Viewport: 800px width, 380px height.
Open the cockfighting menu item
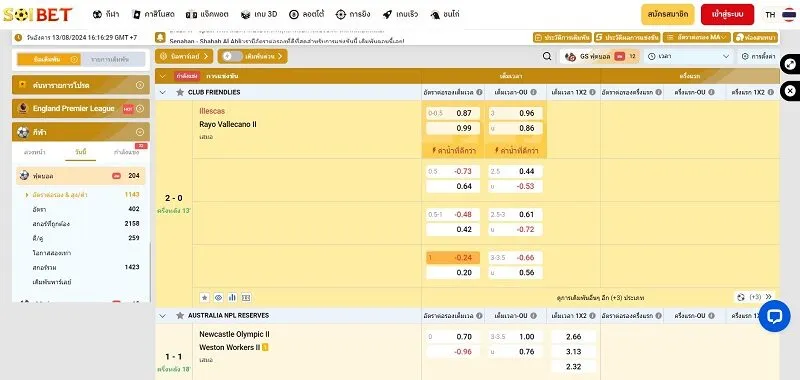click(445, 14)
